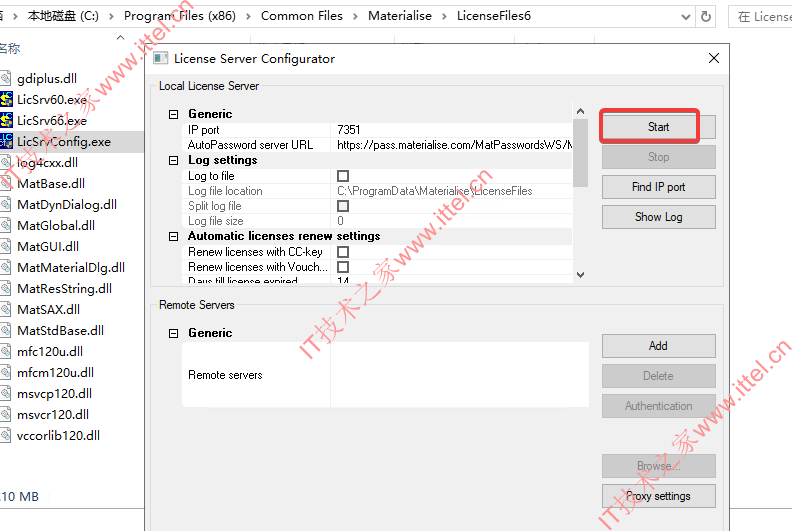Open the Show Log button
This screenshot has width=792, height=531.
tap(658, 217)
